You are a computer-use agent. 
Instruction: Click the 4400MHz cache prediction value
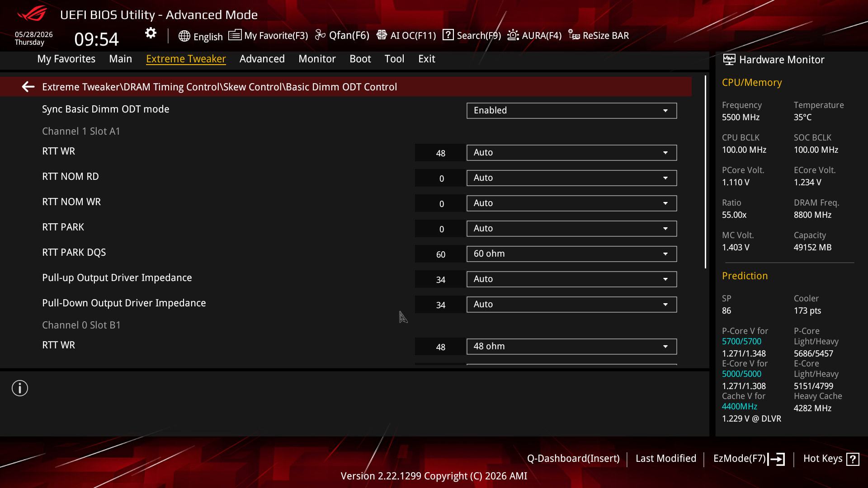coord(740,407)
